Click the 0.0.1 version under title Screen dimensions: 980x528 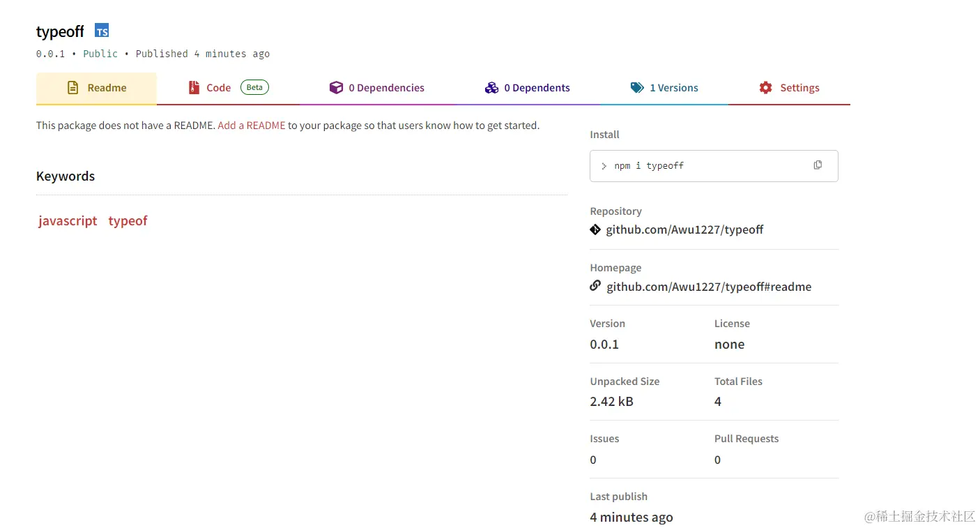tap(50, 54)
